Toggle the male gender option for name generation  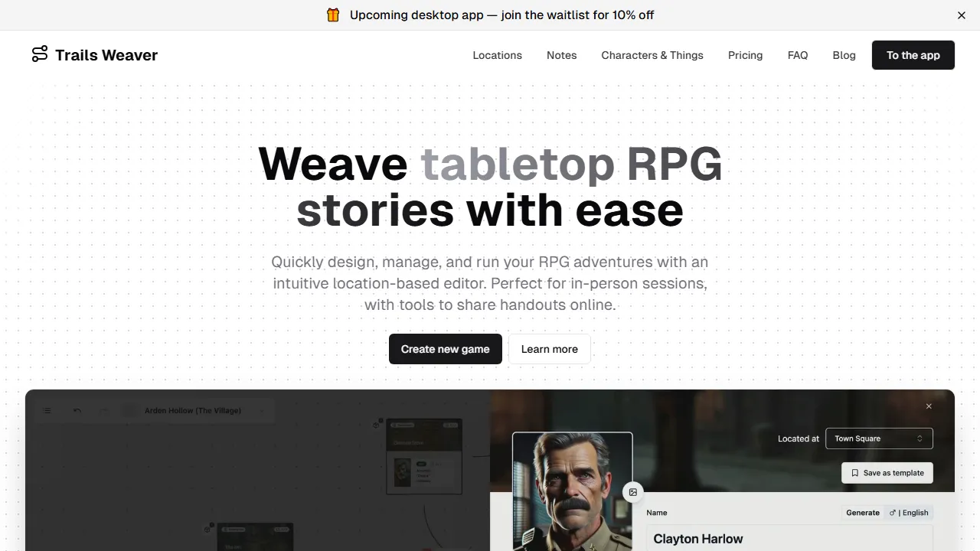[892, 513]
